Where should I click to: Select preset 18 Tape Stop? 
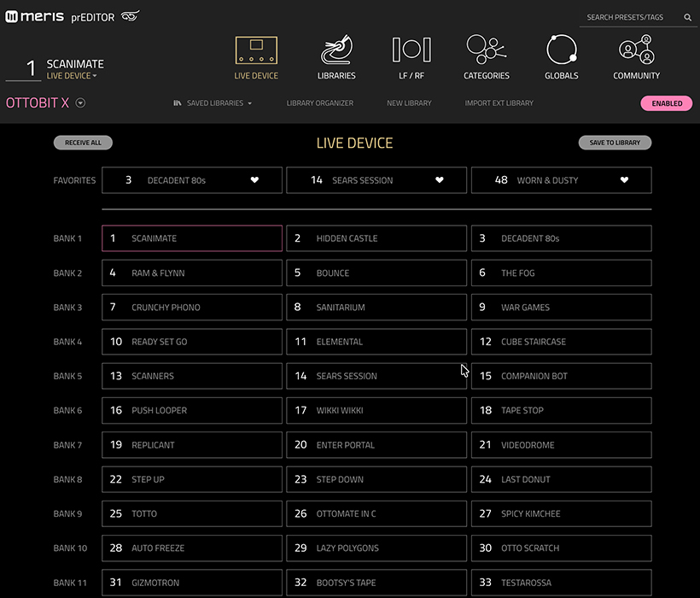coord(561,410)
